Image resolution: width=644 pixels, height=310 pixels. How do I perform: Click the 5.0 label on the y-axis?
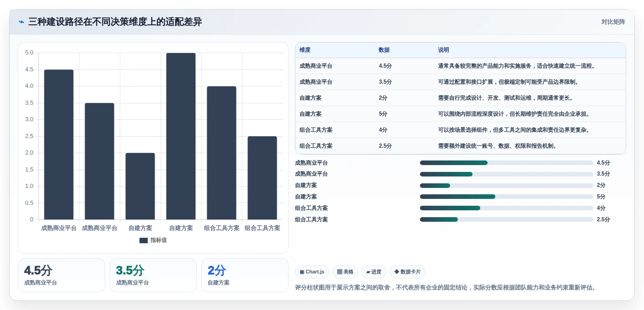click(x=29, y=53)
